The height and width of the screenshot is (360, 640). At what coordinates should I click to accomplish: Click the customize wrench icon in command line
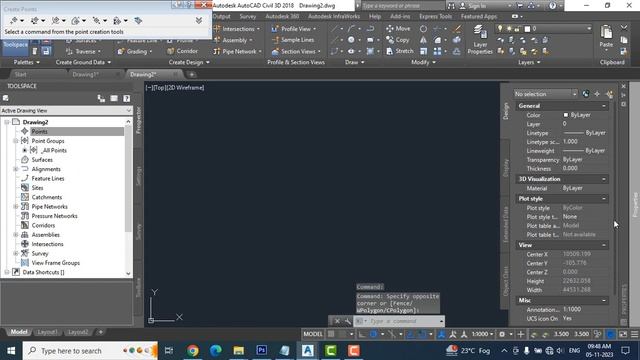pos(347,321)
